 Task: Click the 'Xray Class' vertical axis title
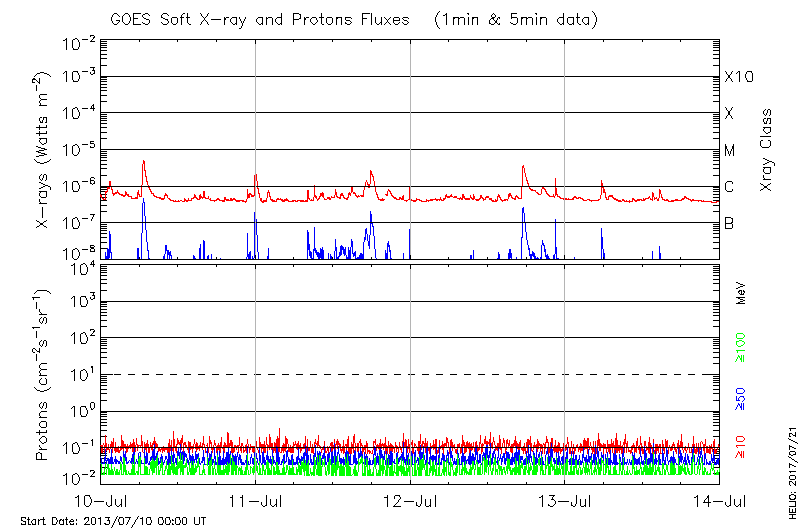pyautogui.click(x=767, y=150)
